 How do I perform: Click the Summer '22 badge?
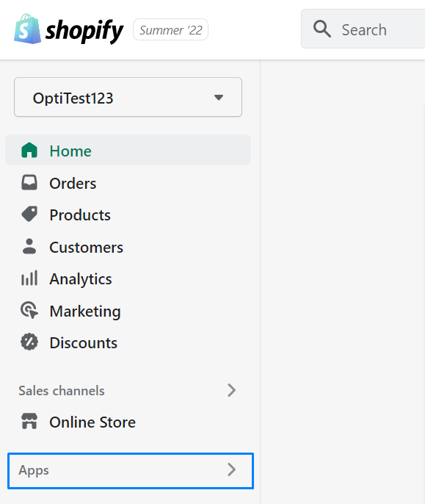(170, 29)
